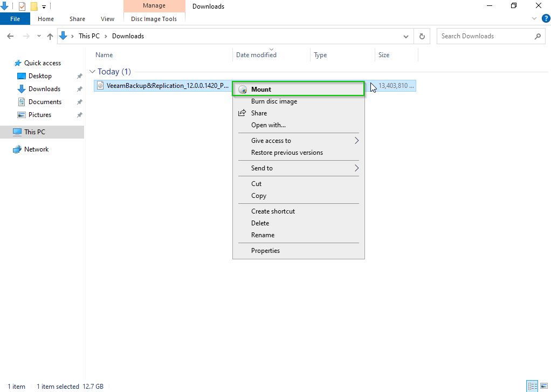The image size is (551, 392).
Task: Switch to large icons view in status bar
Action: (x=543, y=386)
